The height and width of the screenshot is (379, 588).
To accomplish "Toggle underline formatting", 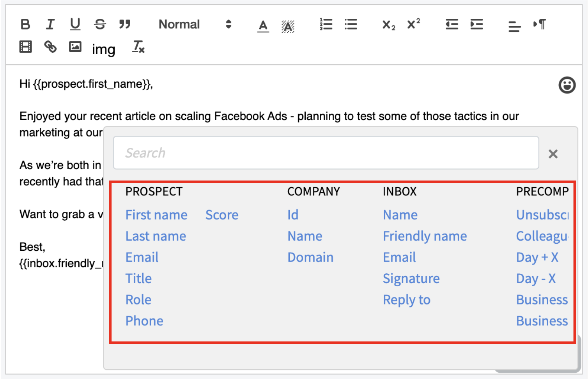I will point(74,24).
